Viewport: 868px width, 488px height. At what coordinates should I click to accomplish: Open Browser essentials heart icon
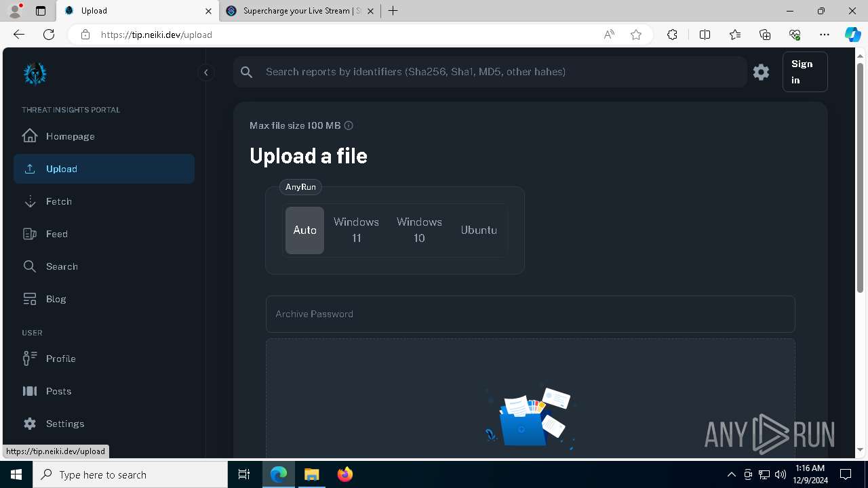click(795, 35)
